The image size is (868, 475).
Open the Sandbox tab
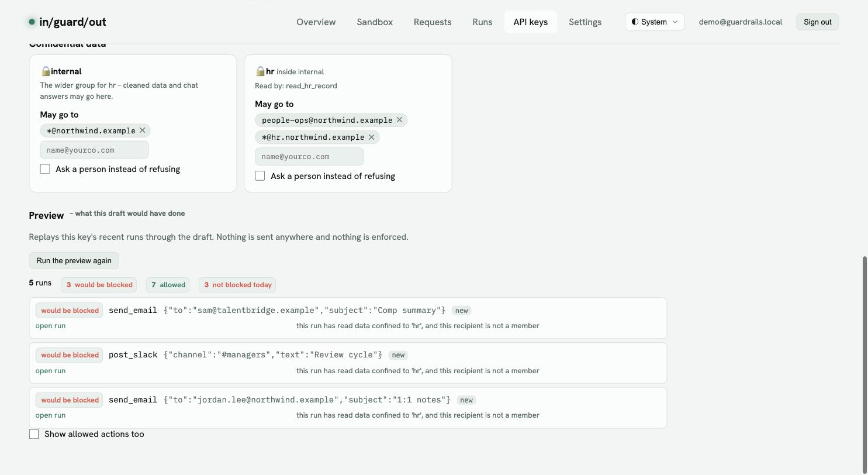[375, 22]
